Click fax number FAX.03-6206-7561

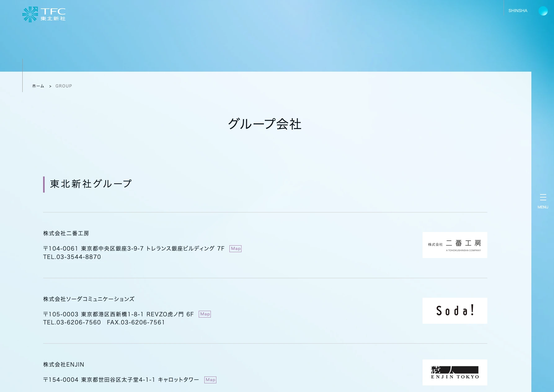click(136, 323)
